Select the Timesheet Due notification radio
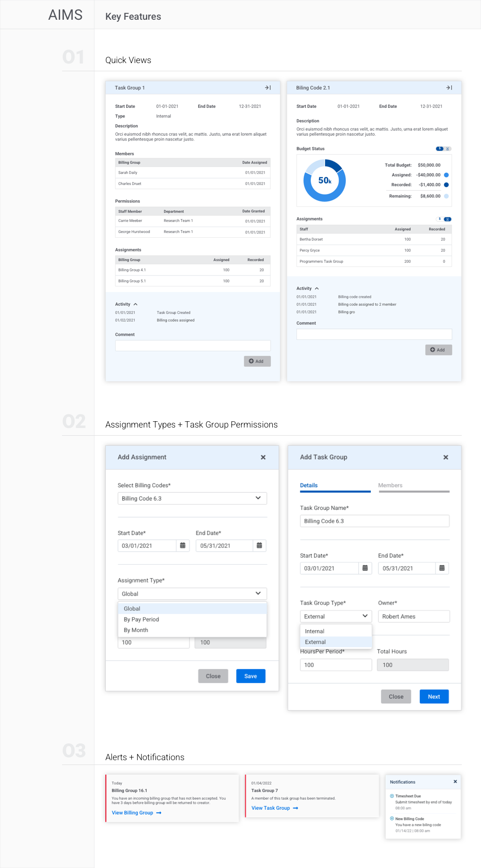481x868 pixels. click(x=392, y=796)
